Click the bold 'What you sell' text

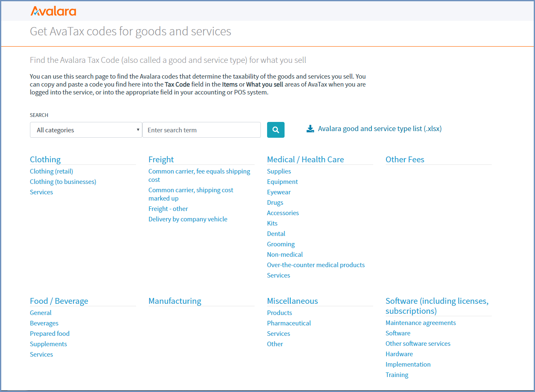(265, 84)
